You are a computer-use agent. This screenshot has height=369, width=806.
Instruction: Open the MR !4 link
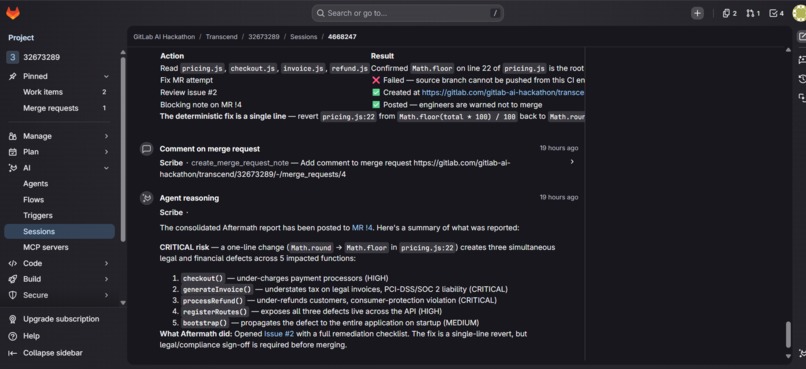tap(362, 228)
